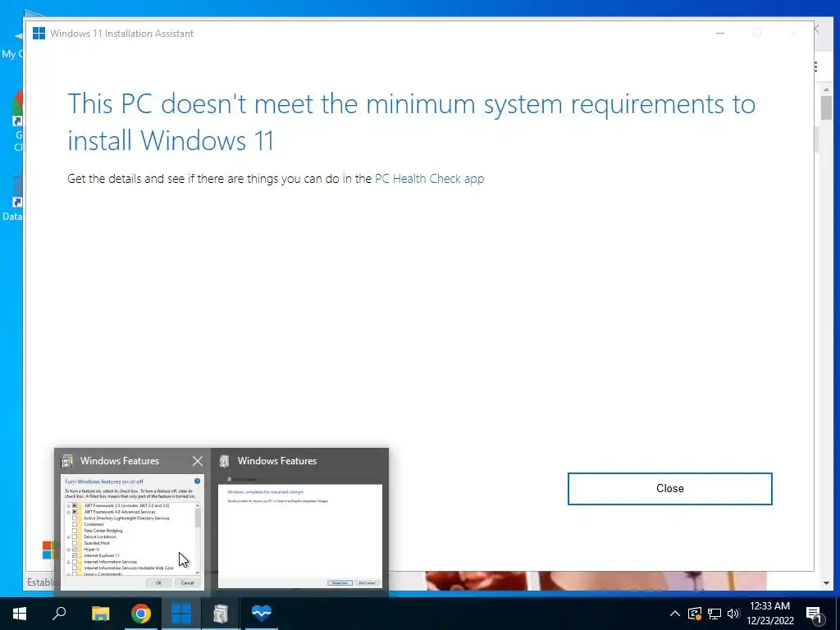Viewport: 840px width, 630px height.
Task: Open the PC Health Check app link
Action: (429, 178)
